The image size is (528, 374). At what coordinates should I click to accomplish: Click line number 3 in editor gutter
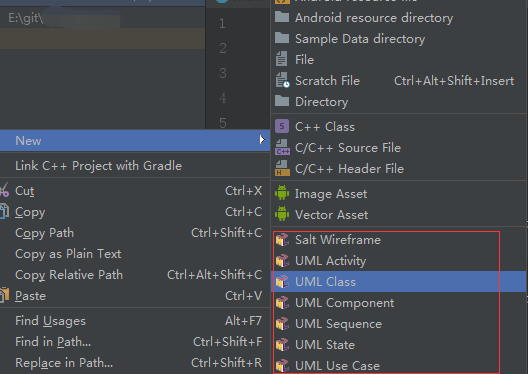tap(223, 73)
